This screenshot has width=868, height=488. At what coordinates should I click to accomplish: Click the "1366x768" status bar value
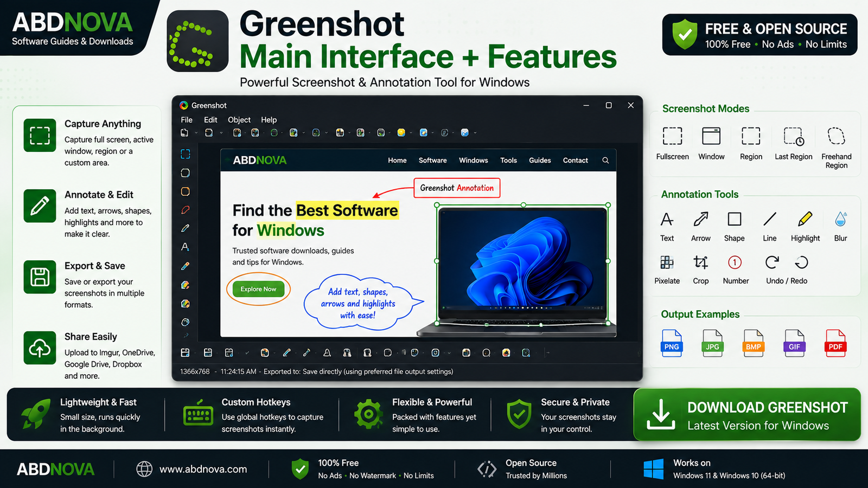tap(195, 371)
